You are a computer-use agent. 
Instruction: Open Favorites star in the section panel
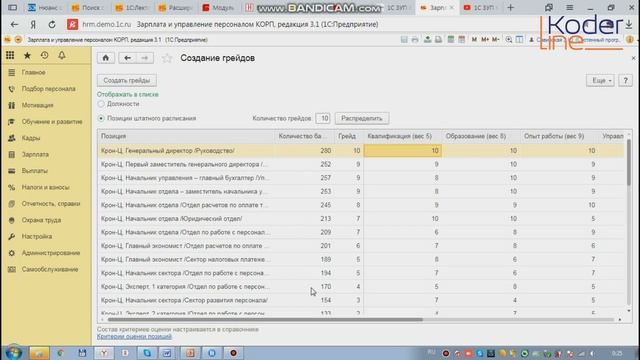click(x=27, y=55)
